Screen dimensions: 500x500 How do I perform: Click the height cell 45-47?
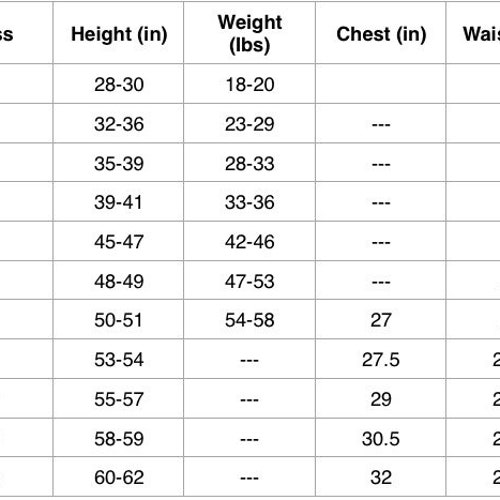pyautogui.click(x=119, y=242)
